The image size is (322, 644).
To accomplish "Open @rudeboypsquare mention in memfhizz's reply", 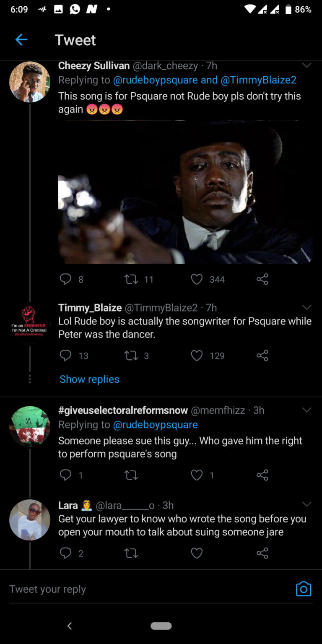I will point(155,425).
